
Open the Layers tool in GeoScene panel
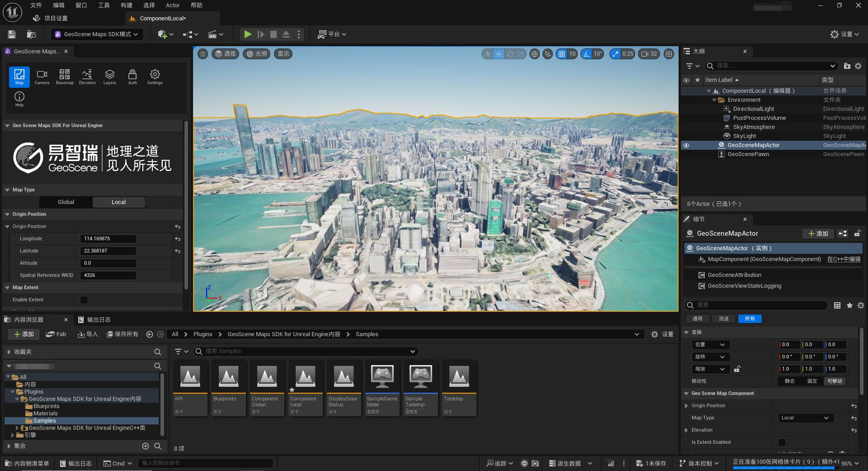(109, 76)
